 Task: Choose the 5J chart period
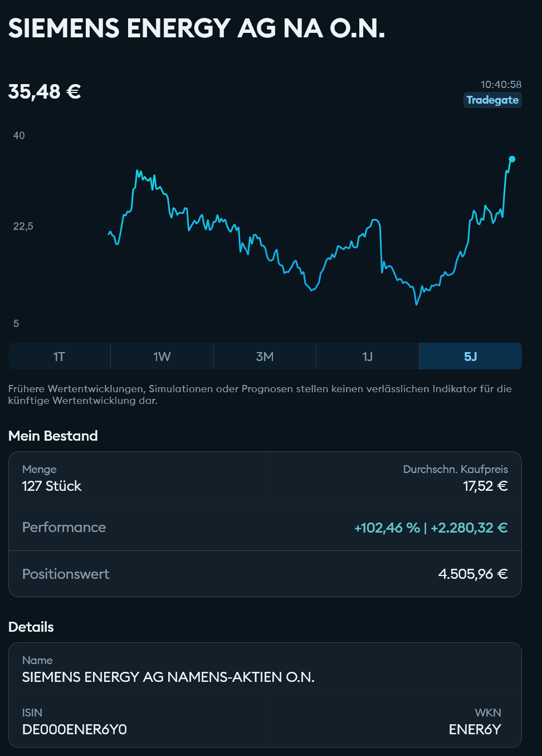[470, 357]
